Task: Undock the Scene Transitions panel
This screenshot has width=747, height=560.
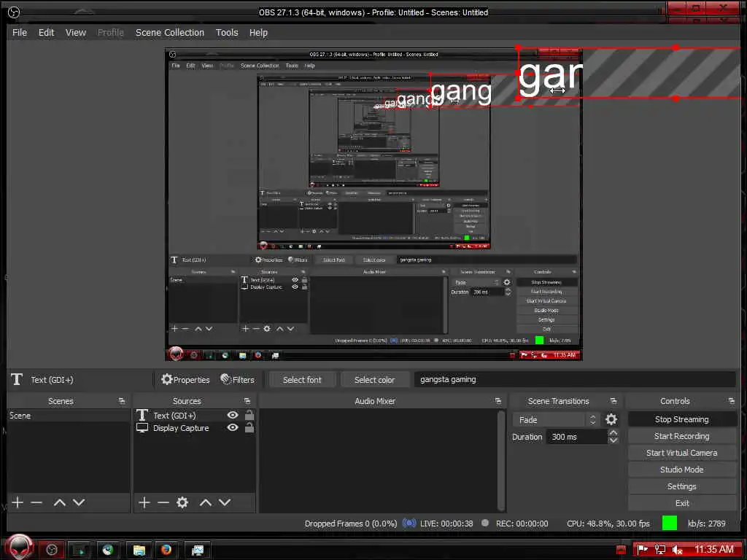Action: pyautogui.click(x=614, y=401)
